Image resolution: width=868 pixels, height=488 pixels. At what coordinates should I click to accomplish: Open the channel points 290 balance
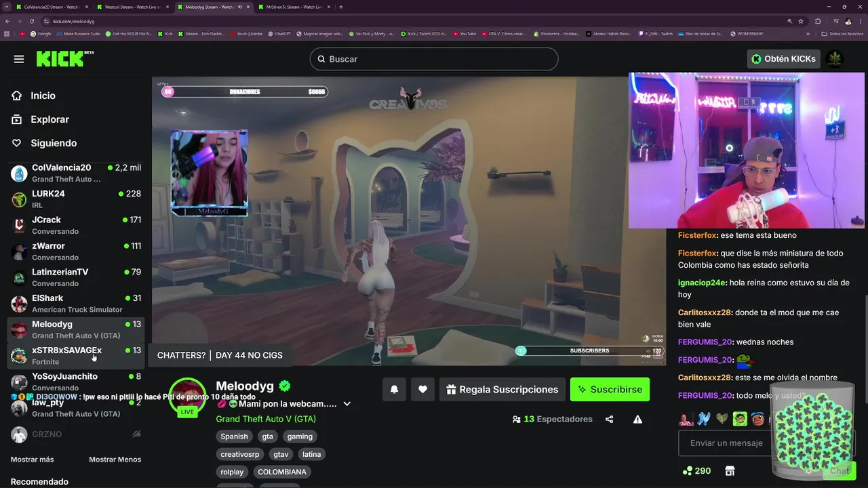click(696, 471)
